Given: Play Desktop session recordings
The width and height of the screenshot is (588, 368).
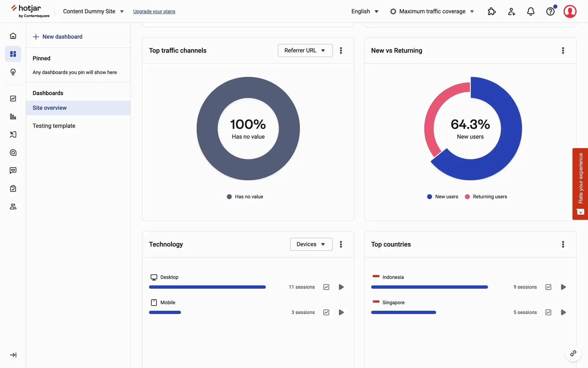Looking at the screenshot, I should pyautogui.click(x=341, y=287).
